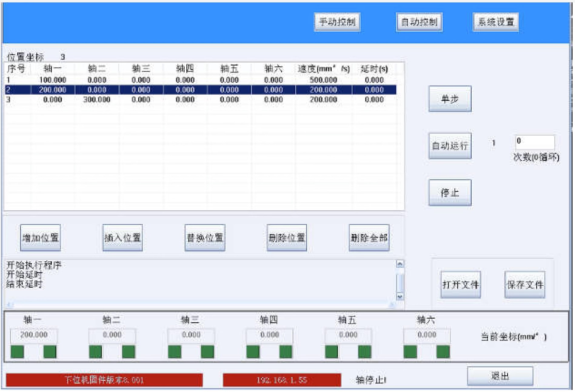Save with 保存文件 button
The image size is (575, 392).
tap(525, 285)
